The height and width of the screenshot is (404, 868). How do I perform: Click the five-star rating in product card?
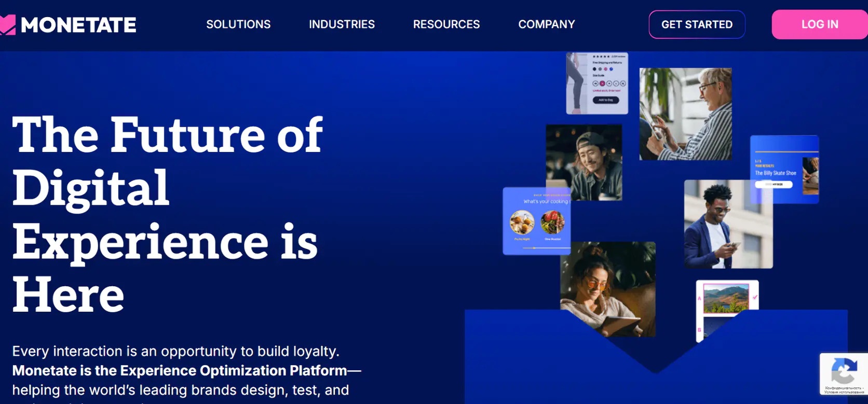point(601,57)
